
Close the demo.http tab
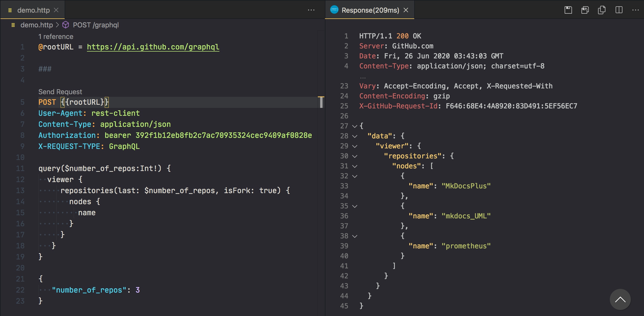tap(56, 10)
